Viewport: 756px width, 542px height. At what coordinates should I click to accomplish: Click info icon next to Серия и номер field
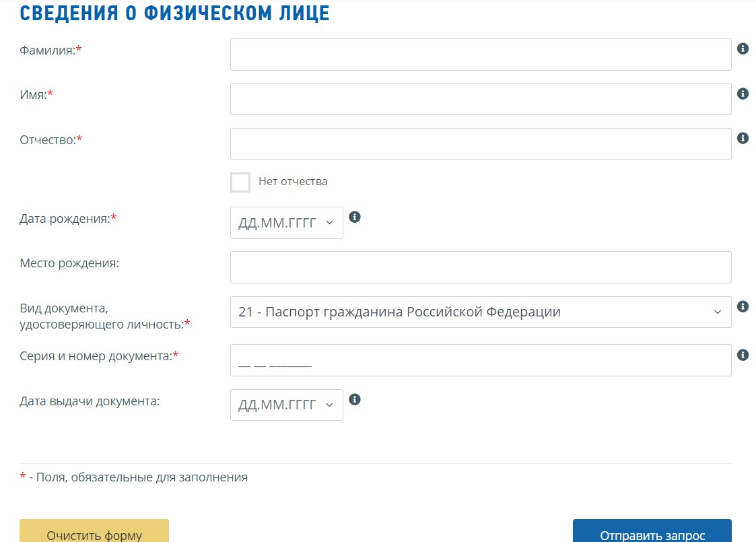(x=743, y=355)
